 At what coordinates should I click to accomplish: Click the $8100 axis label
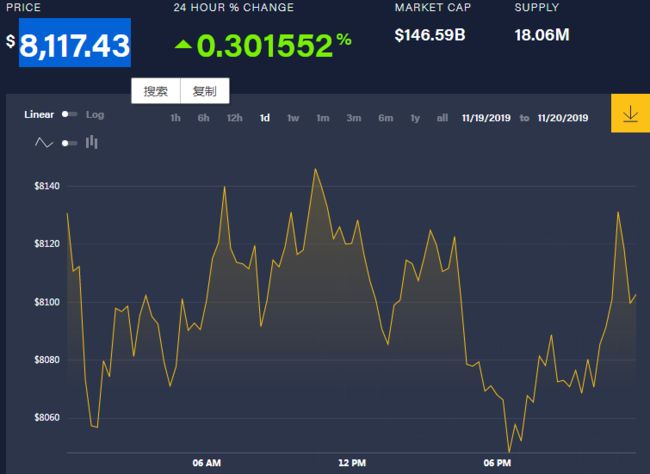coord(47,302)
